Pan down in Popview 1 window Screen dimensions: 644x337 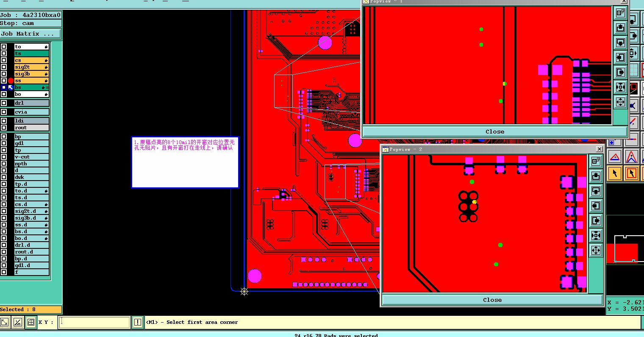[620, 43]
